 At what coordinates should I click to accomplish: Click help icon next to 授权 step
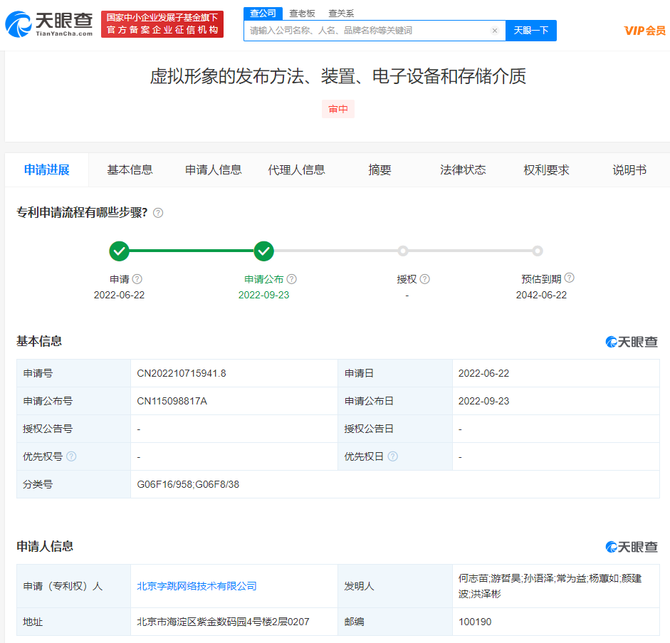pos(425,279)
